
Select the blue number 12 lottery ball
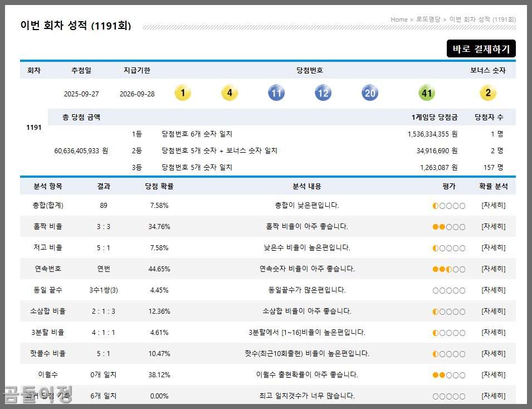click(323, 92)
